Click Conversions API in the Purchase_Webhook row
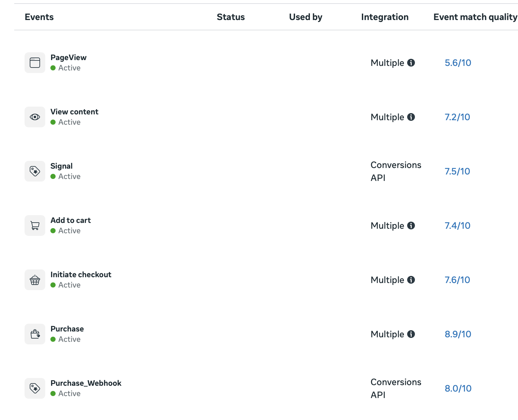This screenshot has width=518, height=420. coord(396,388)
